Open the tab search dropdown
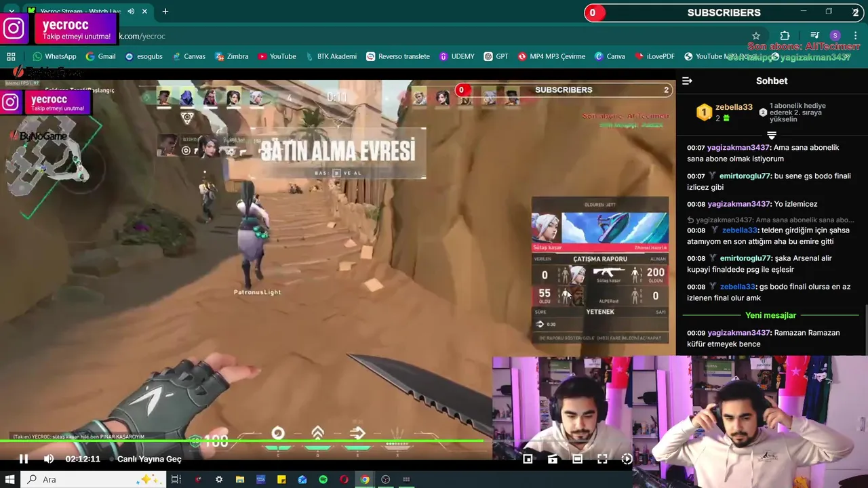Viewport: 868px width, 488px height. pyautogui.click(x=11, y=12)
